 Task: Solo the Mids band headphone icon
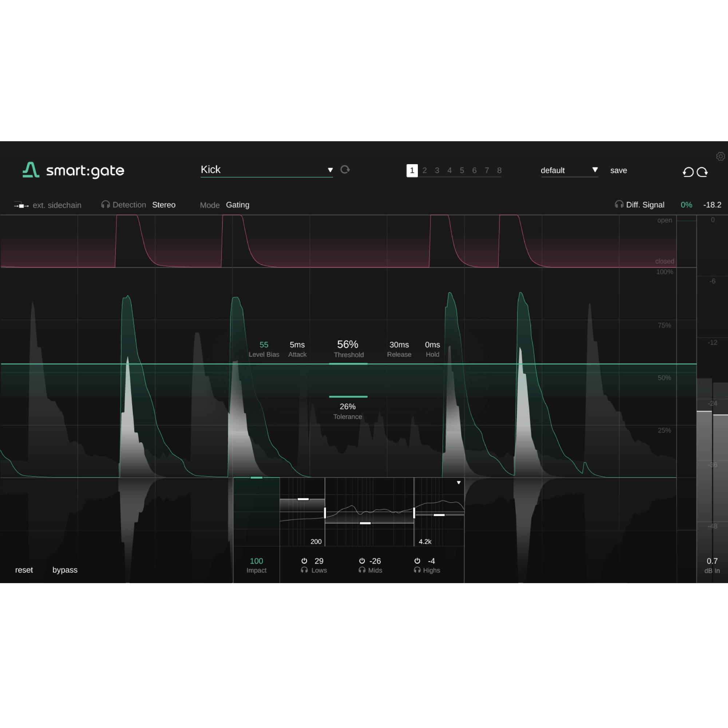(x=362, y=570)
